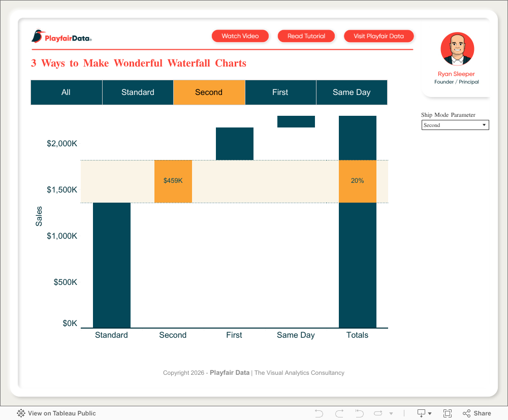Select the Standard ship mode tab

(138, 92)
